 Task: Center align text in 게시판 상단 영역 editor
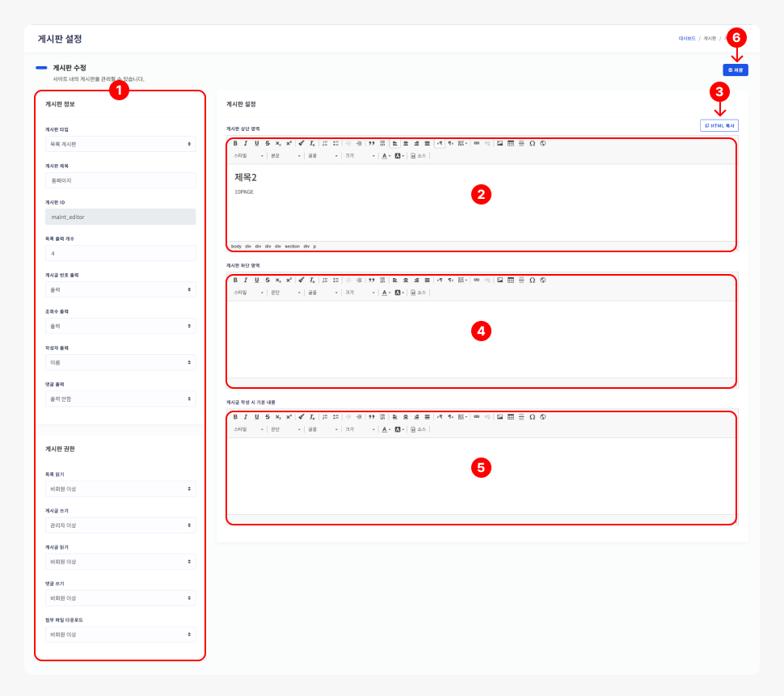tap(406, 143)
